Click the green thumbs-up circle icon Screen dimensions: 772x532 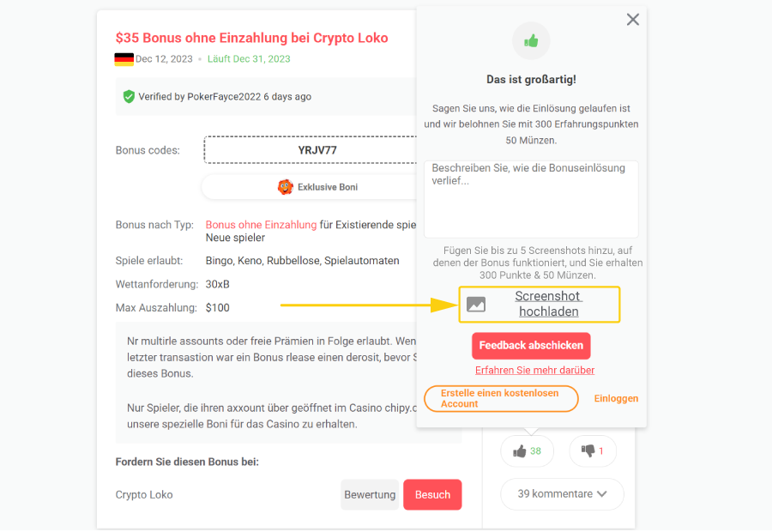tap(531, 40)
